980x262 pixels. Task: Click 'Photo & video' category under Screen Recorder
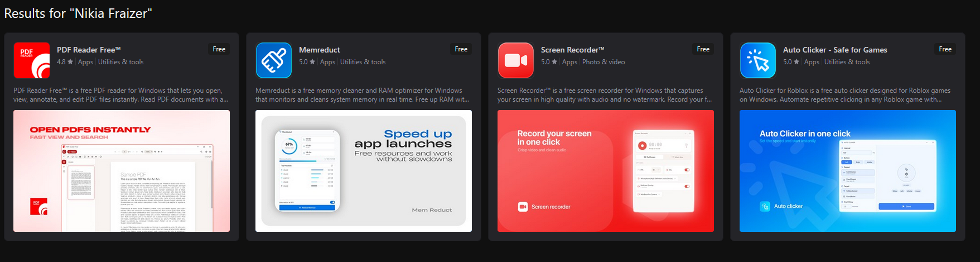pyautogui.click(x=604, y=62)
